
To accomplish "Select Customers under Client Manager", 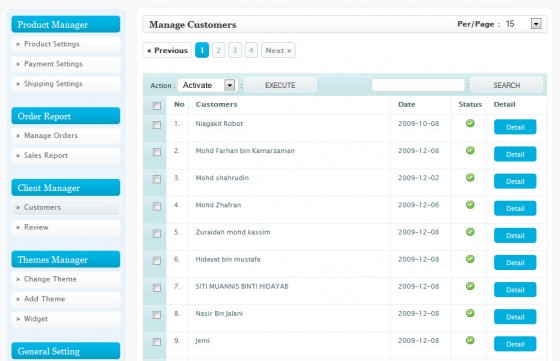I will tap(66, 207).
